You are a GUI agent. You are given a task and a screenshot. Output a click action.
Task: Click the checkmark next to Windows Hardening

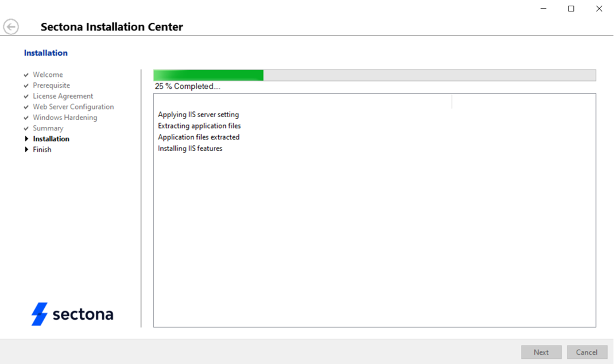pos(26,118)
